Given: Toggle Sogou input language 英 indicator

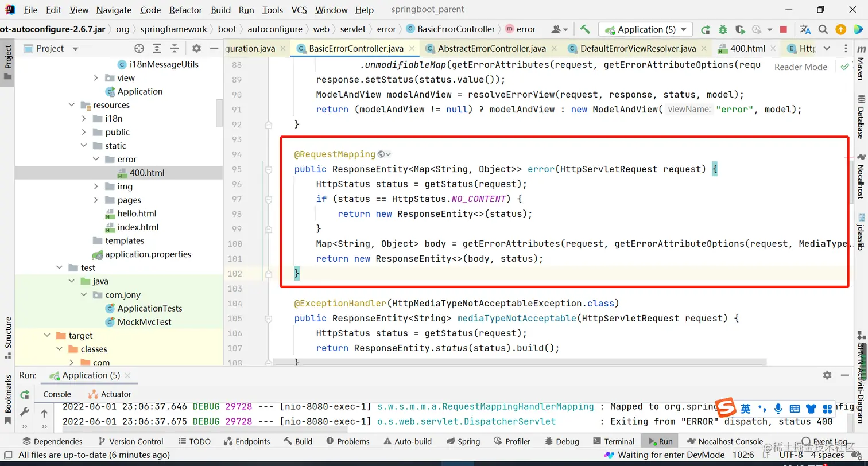Looking at the screenshot, I should coord(745,409).
